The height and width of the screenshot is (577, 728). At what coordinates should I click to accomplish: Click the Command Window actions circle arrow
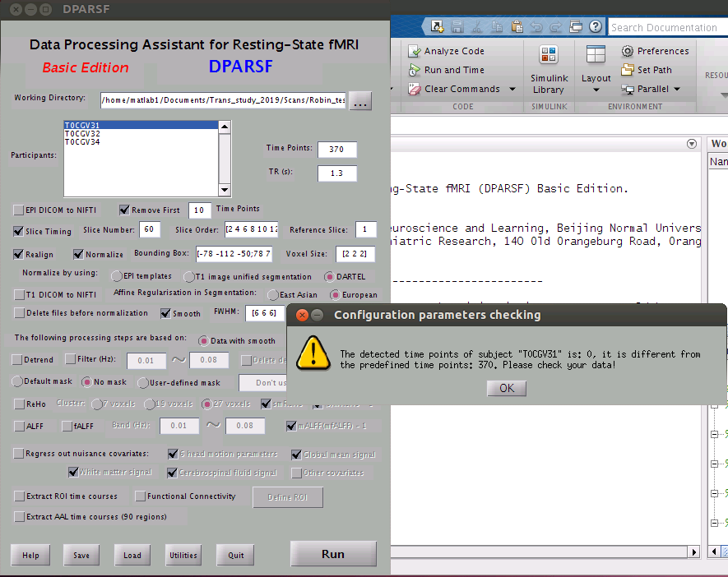(692, 144)
